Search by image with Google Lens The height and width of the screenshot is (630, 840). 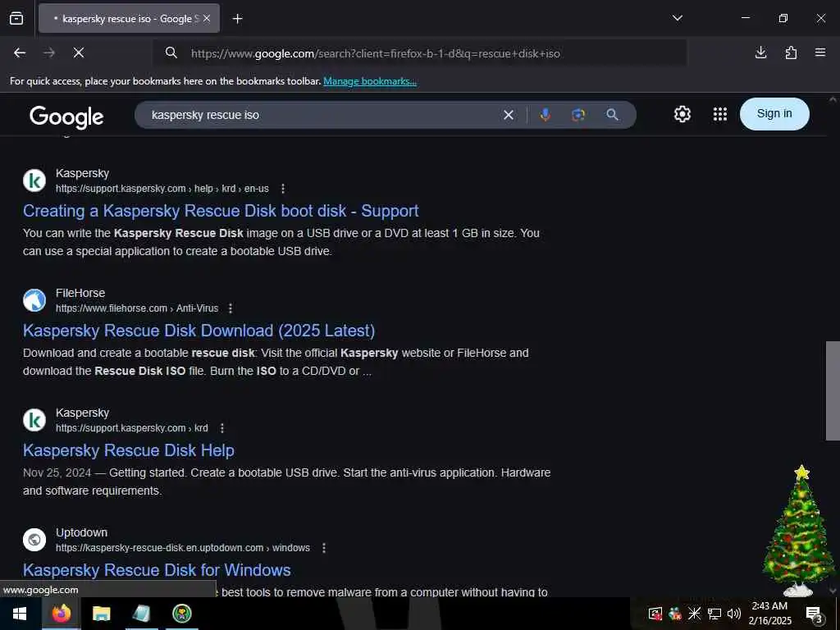coord(578,115)
